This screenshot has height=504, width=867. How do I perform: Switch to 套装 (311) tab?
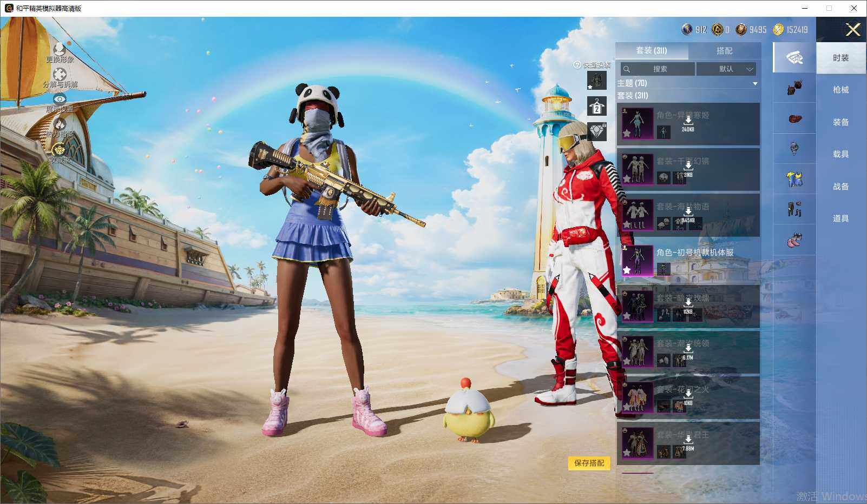point(652,50)
